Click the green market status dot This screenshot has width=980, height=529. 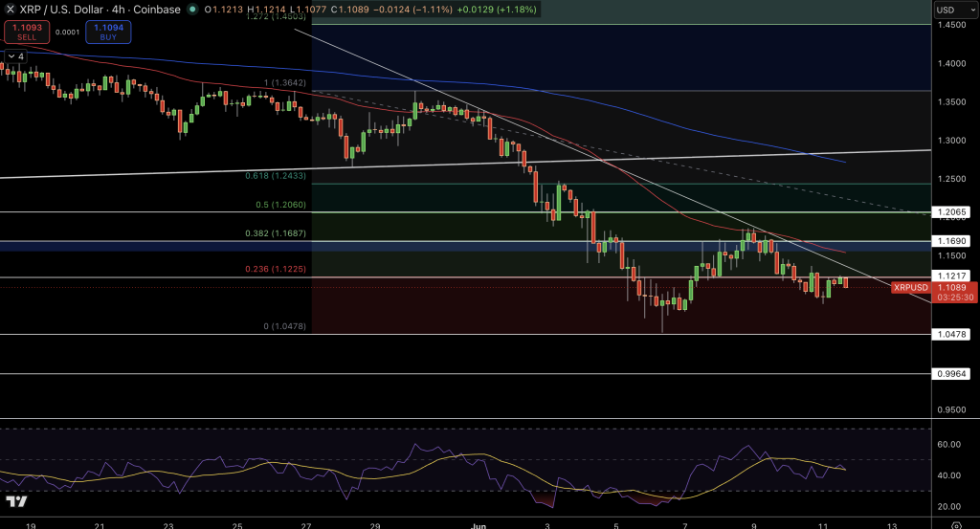192,10
